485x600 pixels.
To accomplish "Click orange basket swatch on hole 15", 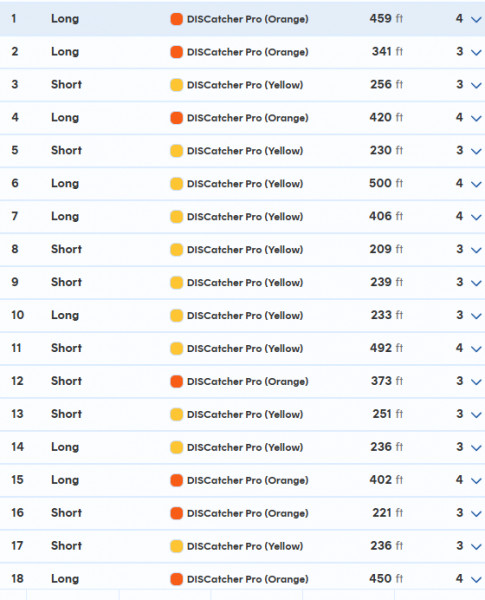I will click(176, 480).
